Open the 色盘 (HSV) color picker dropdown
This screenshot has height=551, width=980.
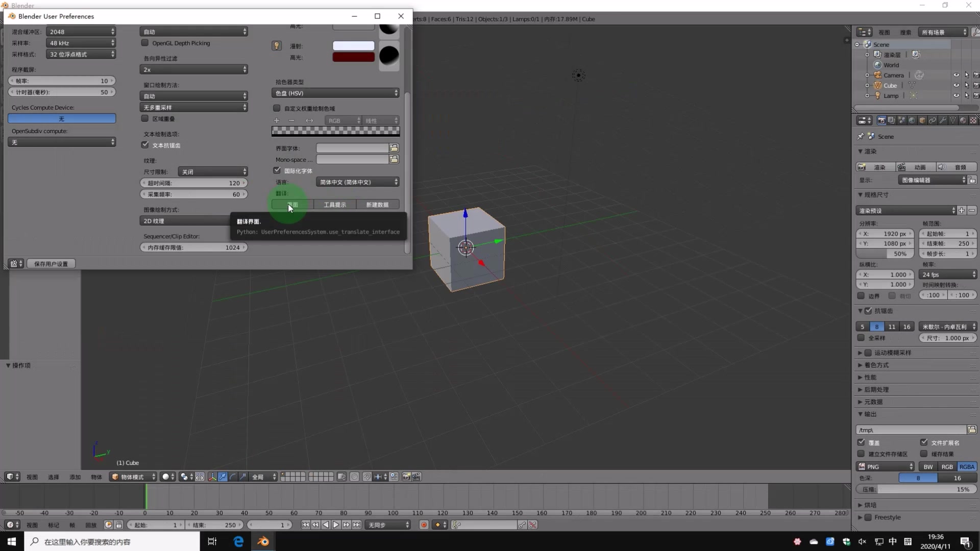coord(335,93)
